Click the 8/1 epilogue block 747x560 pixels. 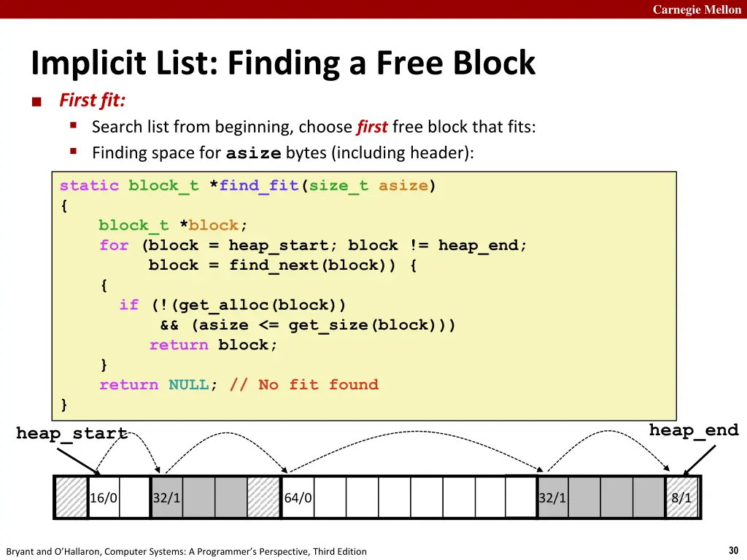(x=682, y=497)
